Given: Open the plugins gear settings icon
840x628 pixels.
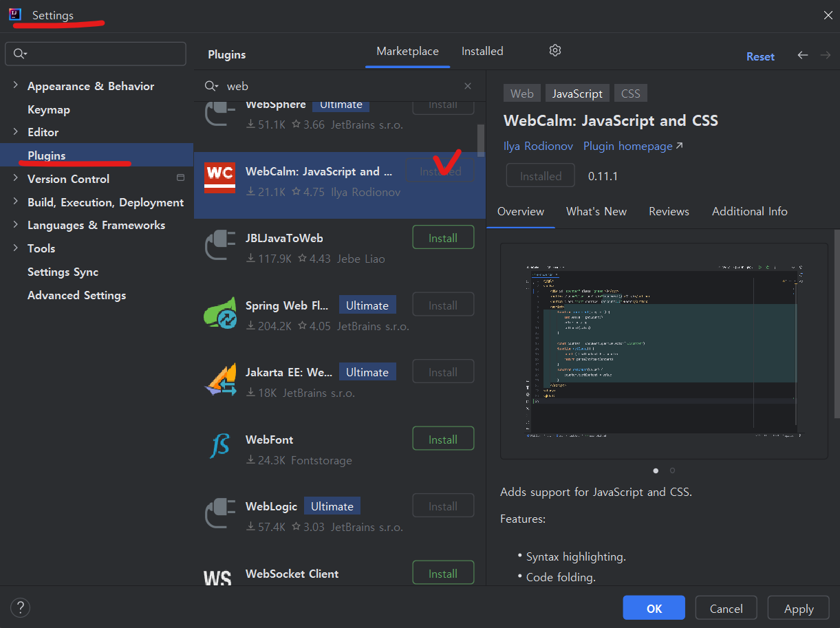Looking at the screenshot, I should tap(555, 50).
